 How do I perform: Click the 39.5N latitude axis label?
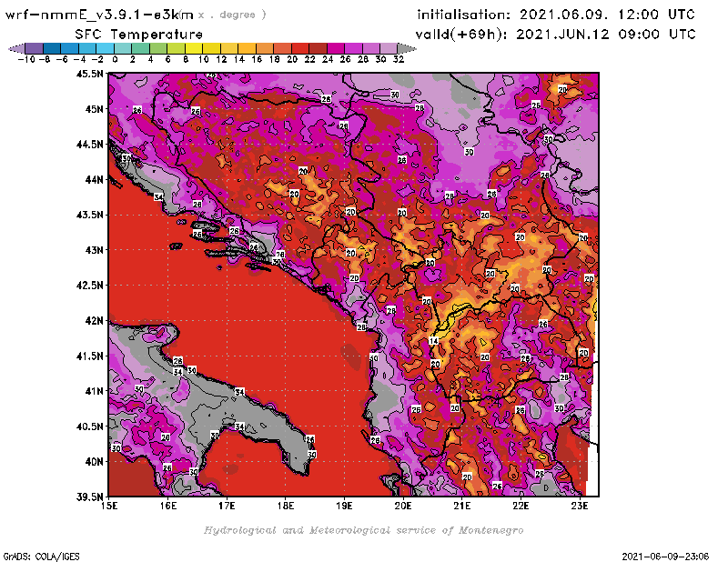[88, 497]
